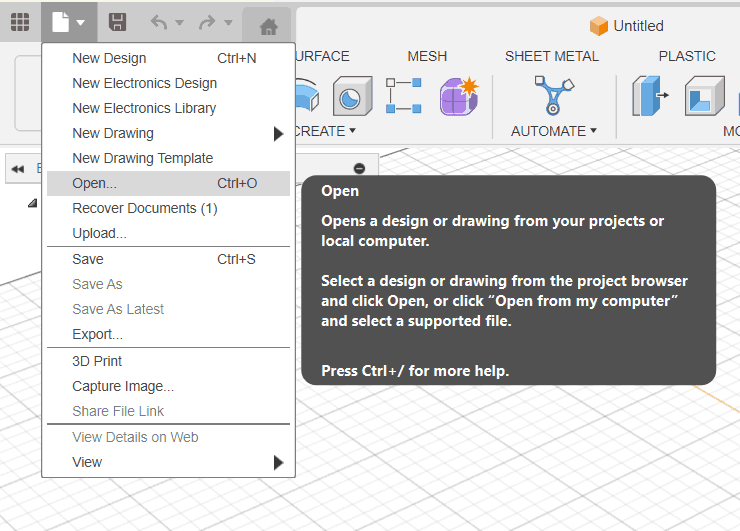Click the File menu document icon
740x531 pixels.
pos(60,22)
